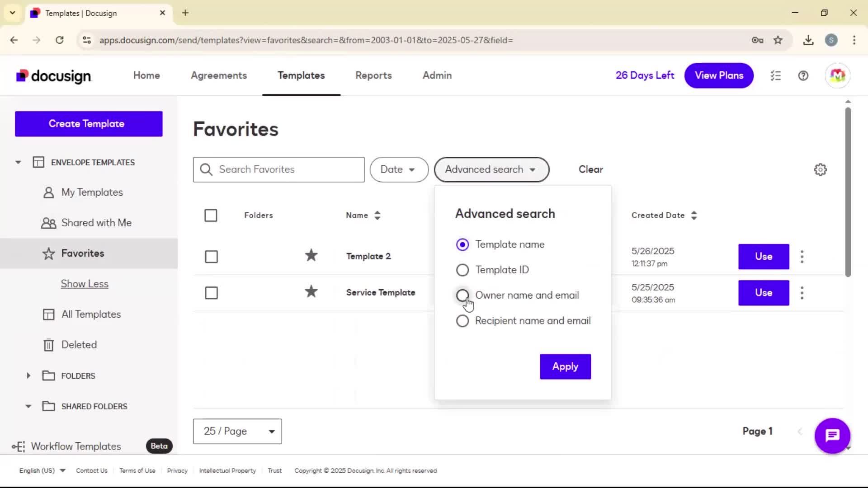
Task: Switch to the Agreements tab
Action: pos(219,75)
